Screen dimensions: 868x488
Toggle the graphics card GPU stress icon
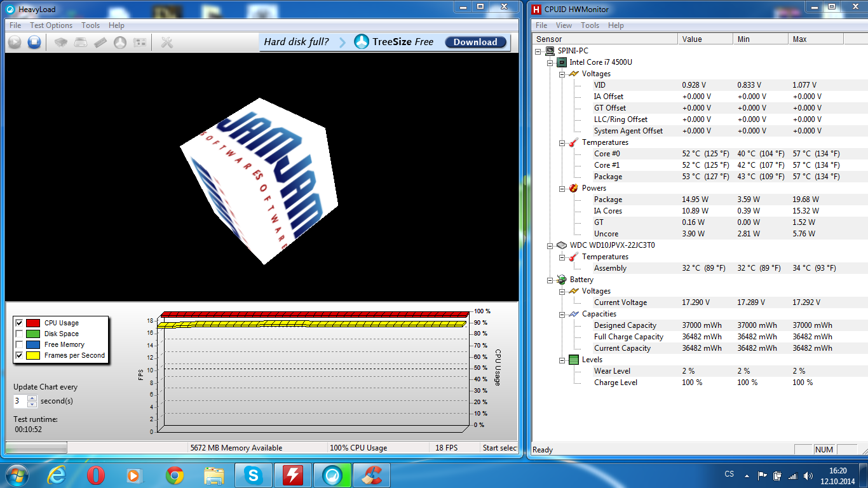140,43
